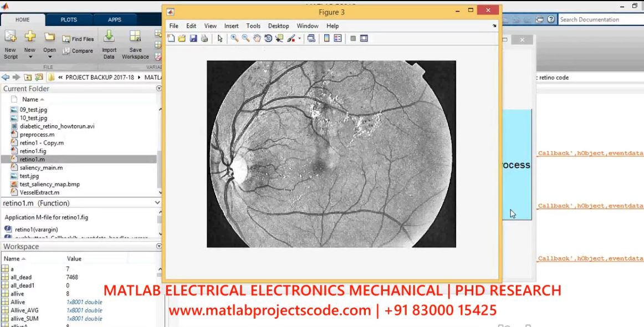
Task: Click the Compare button
Action: tap(78, 51)
